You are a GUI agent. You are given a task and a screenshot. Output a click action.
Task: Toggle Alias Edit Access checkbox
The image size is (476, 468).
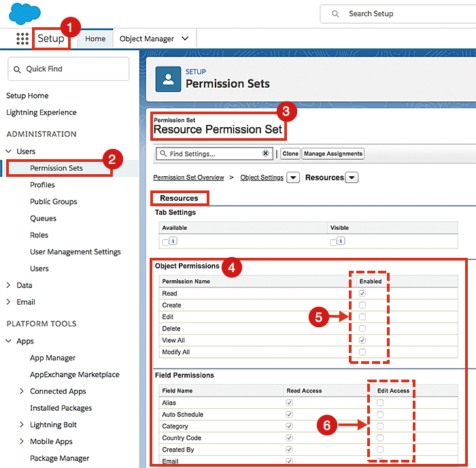[379, 403]
